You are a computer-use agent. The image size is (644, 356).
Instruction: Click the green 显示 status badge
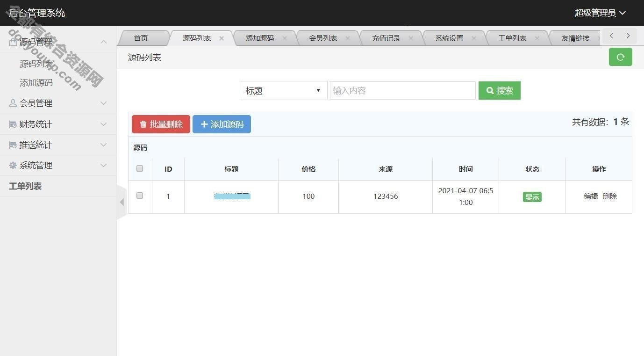(532, 197)
